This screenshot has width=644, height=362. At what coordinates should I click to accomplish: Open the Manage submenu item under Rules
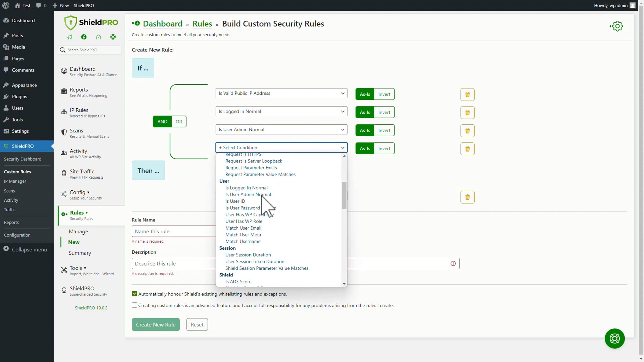pos(78,231)
